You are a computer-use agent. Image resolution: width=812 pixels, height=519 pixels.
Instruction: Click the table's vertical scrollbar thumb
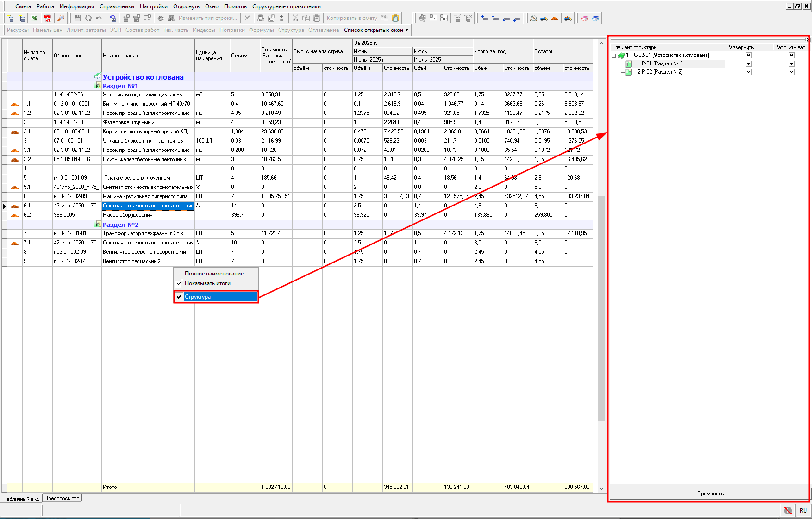pyautogui.click(x=601, y=308)
